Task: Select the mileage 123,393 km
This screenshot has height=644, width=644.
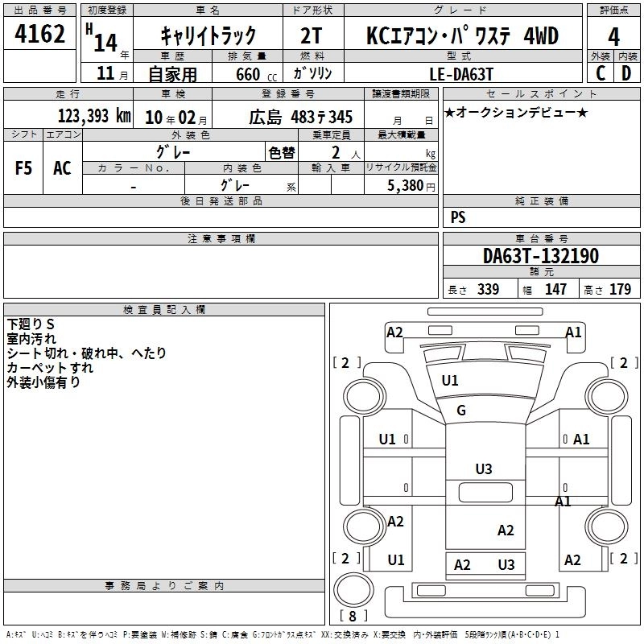Action: pos(94,116)
